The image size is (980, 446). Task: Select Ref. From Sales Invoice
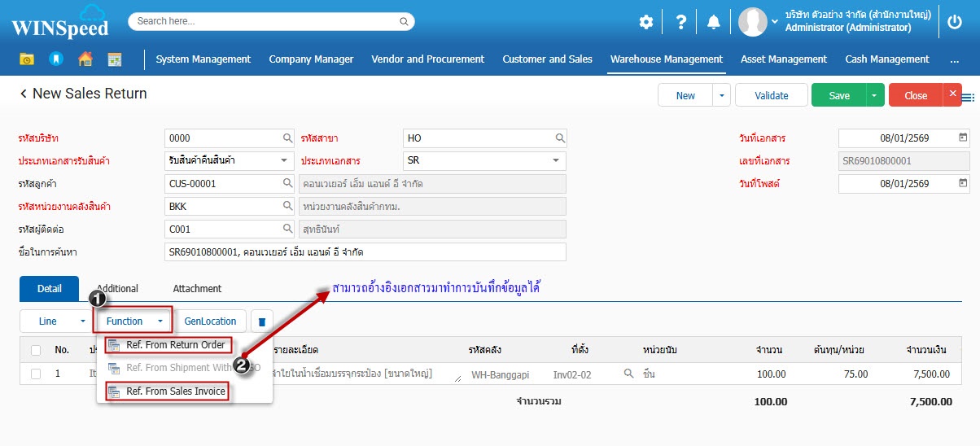point(175,391)
